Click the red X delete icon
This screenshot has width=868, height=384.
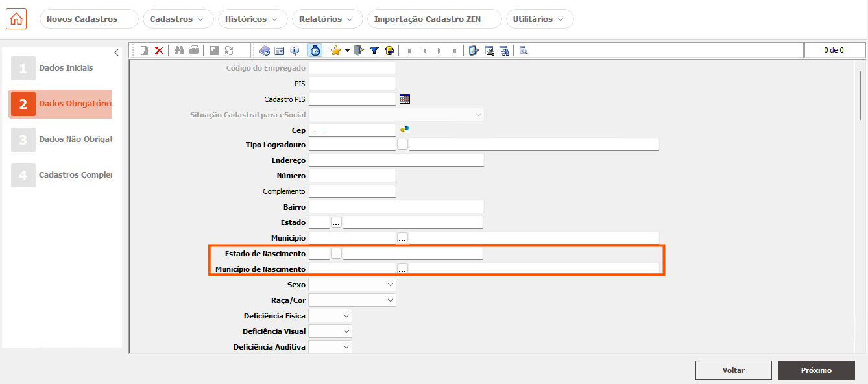[159, 51]
